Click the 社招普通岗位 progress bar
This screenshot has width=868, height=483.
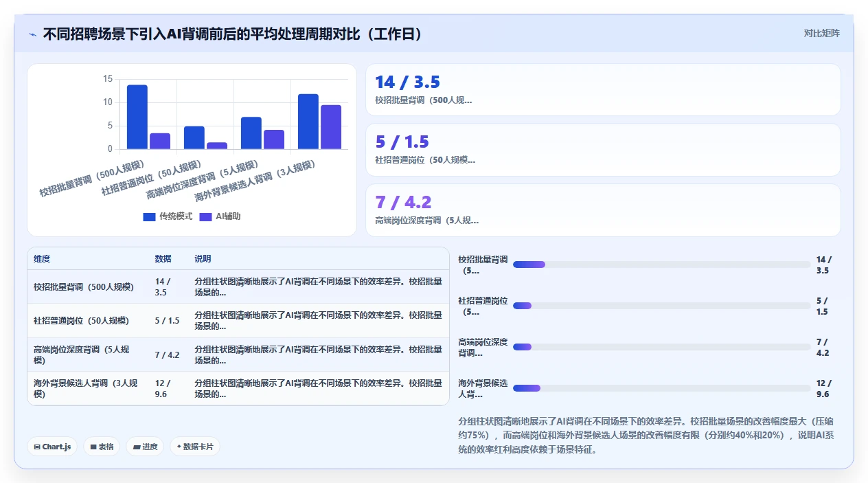pos(662,306)
